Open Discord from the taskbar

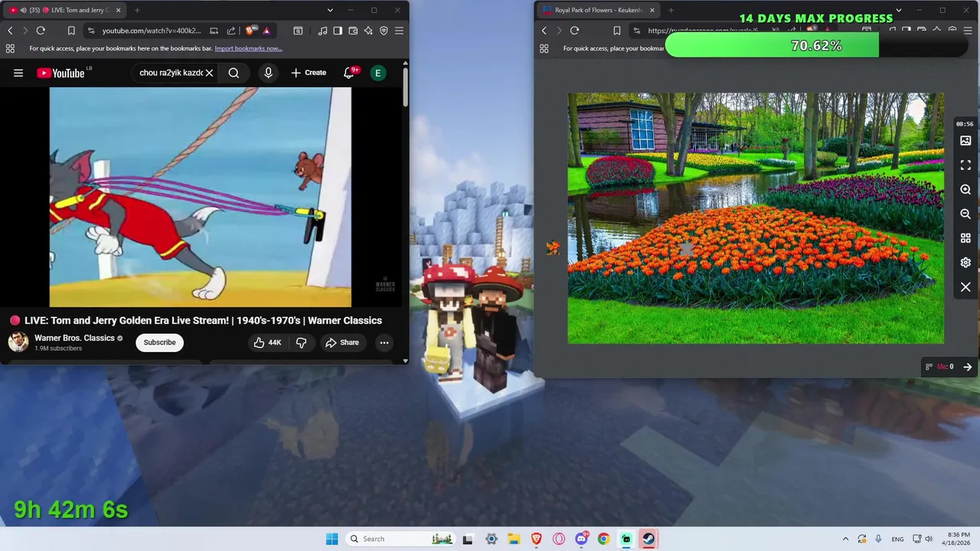click(x=581, y=539)
